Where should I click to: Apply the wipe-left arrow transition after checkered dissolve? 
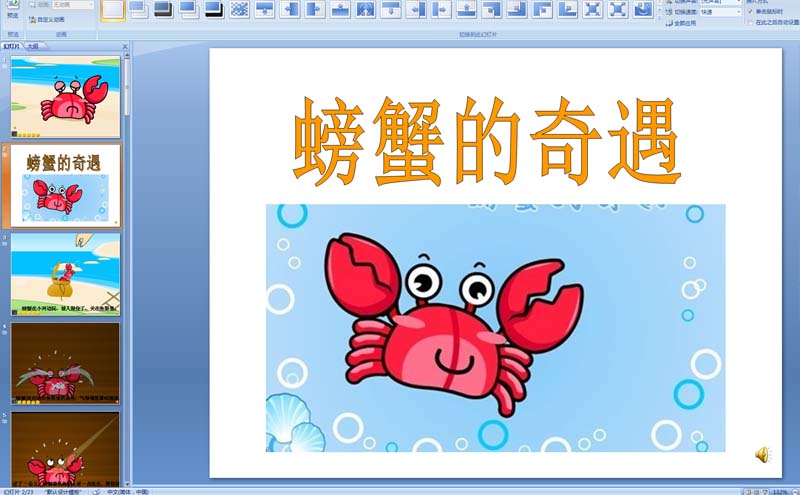click(x=290, y=10)
